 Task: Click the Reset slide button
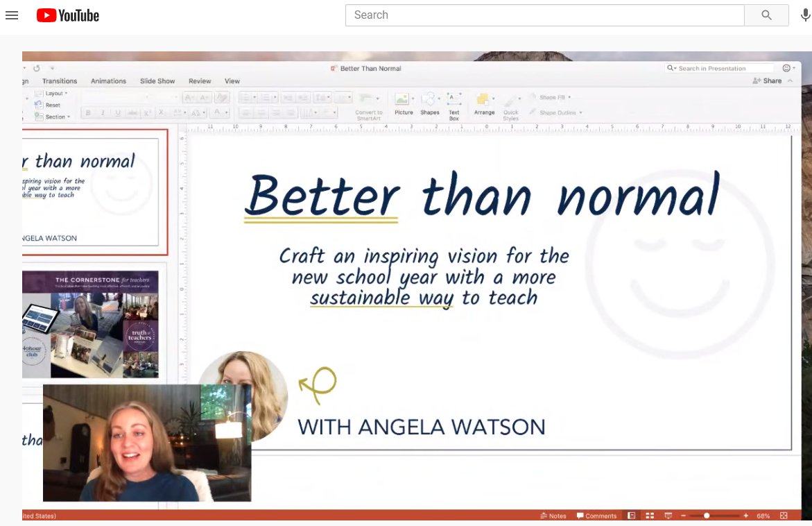47,105
